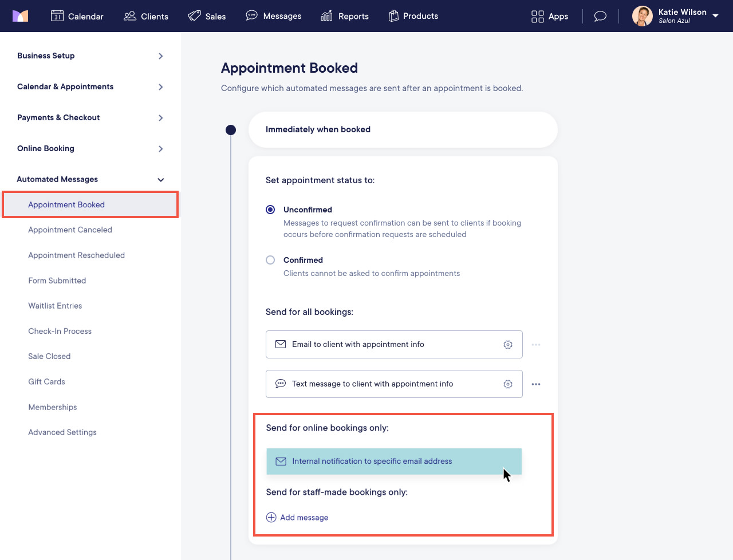This screenshot has width=733, height=560.
Task: Click the chat bubble icon in header
Action: click(600, 16)
